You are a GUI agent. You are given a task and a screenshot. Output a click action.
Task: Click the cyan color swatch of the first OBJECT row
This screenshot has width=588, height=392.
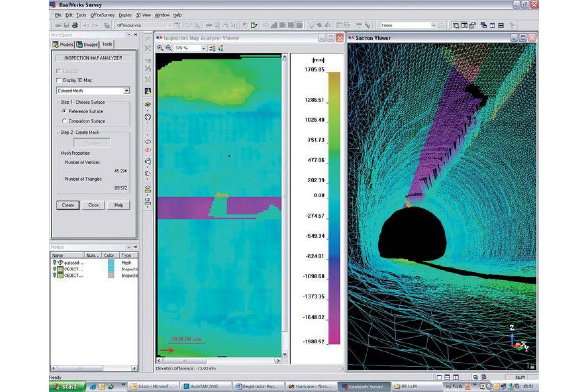[x=110, y=269]
